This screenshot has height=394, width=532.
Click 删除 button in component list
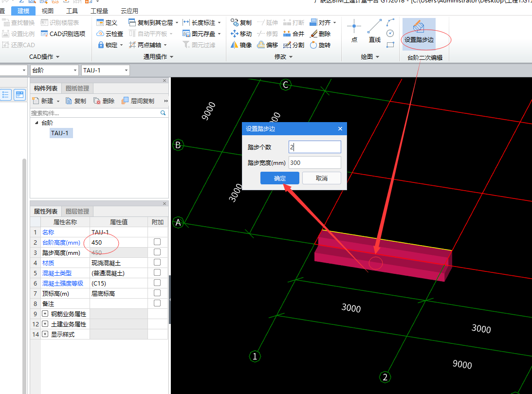104,101
